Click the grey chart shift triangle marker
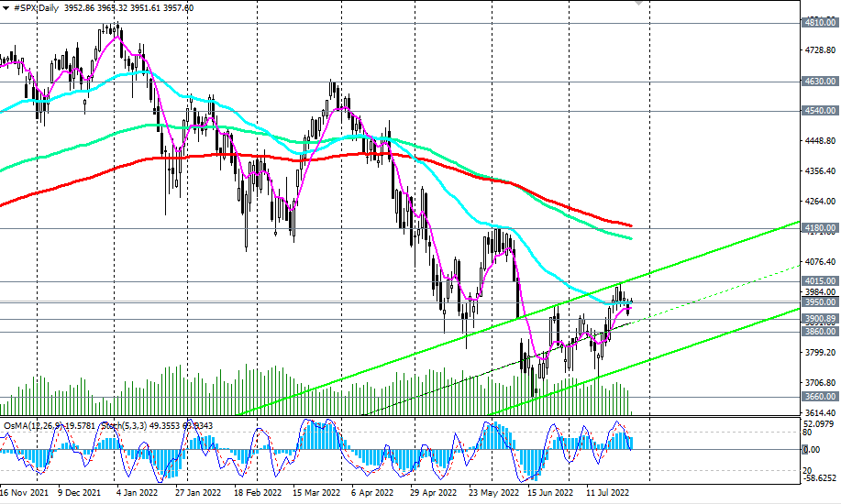This screenshot has width=841, height=504. 638,3
